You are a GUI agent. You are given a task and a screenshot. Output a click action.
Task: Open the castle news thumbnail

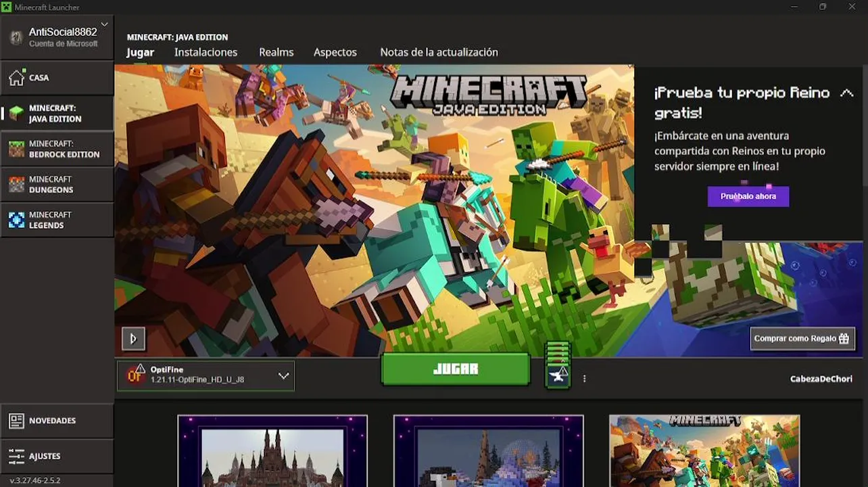pos(272,451)
